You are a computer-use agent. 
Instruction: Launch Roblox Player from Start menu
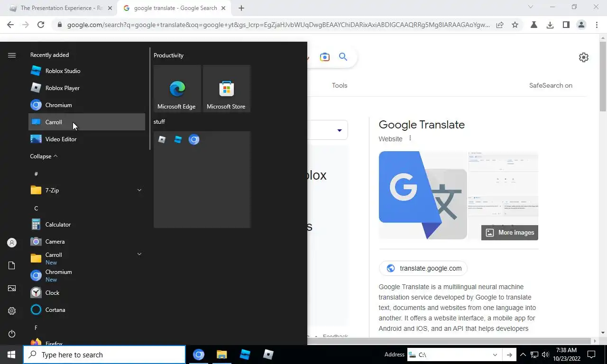coord(87,88)
